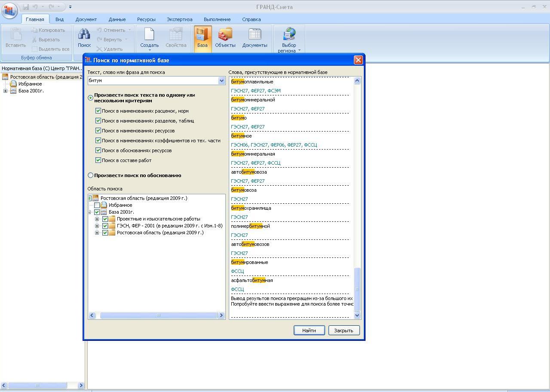Open the Справка ribbon tab

click(x=251, y=19)
